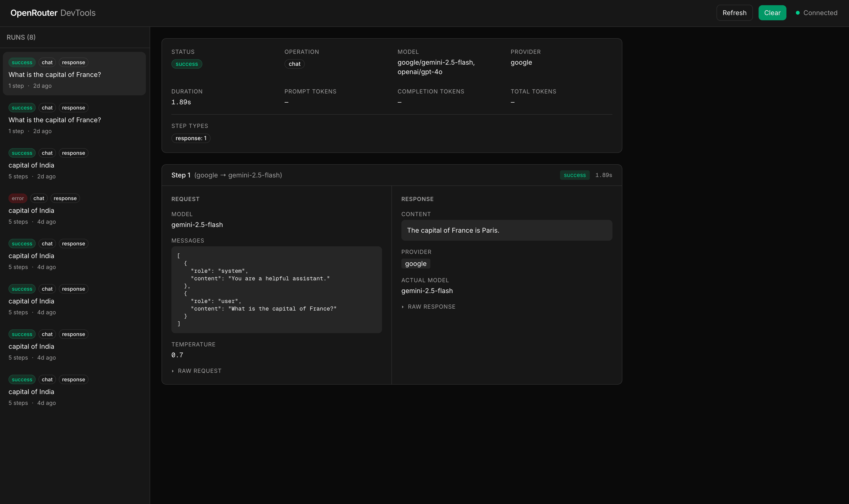Click the RUNS (8) sidebar header
This screenshot has width=849, height=504.
point(21,37)
